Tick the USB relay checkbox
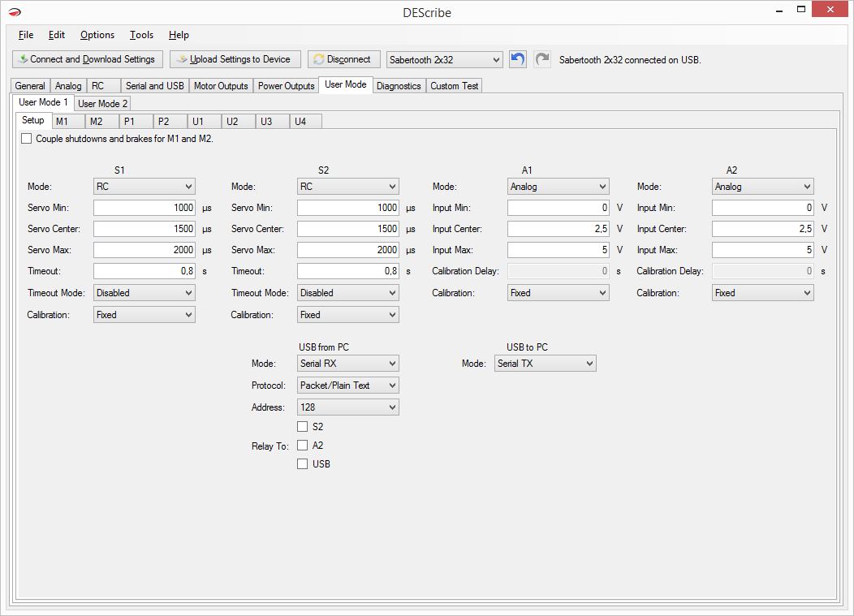This screenshot has height=616, width=854. (303, 464)
